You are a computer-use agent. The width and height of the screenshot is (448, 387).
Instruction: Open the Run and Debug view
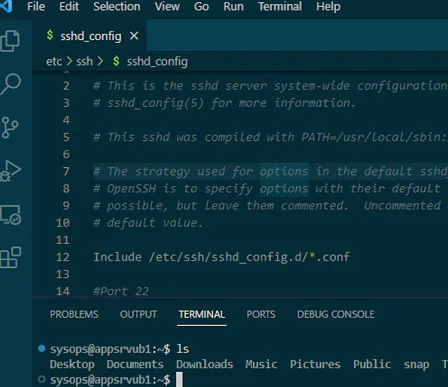click(x=11, y=171)
